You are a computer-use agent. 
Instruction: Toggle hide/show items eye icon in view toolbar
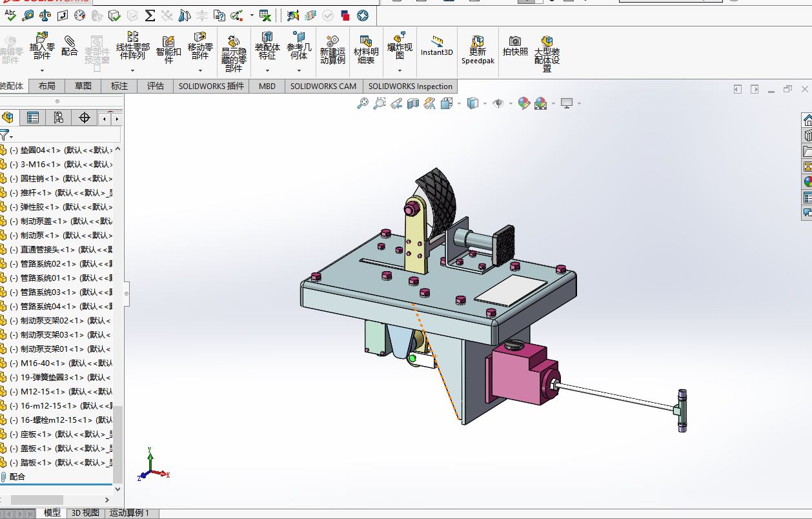tap(498, 103)
